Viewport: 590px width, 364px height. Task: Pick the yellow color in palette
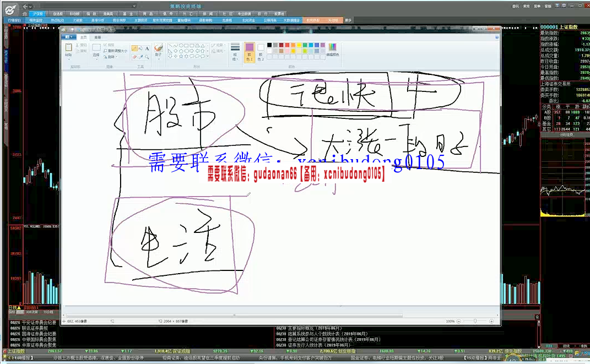(x=299, y=45)
